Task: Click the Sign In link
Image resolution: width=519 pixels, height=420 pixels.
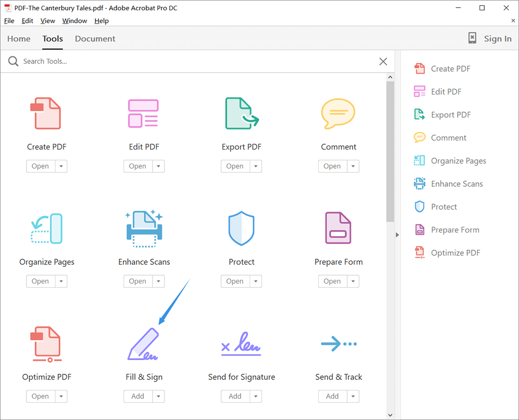Action: tap(497, 39)
